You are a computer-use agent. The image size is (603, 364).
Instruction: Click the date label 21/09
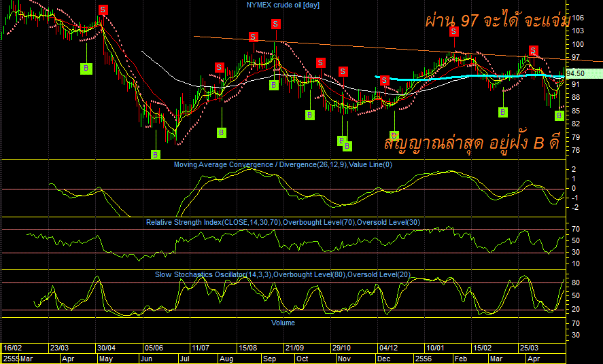point(294,348)
